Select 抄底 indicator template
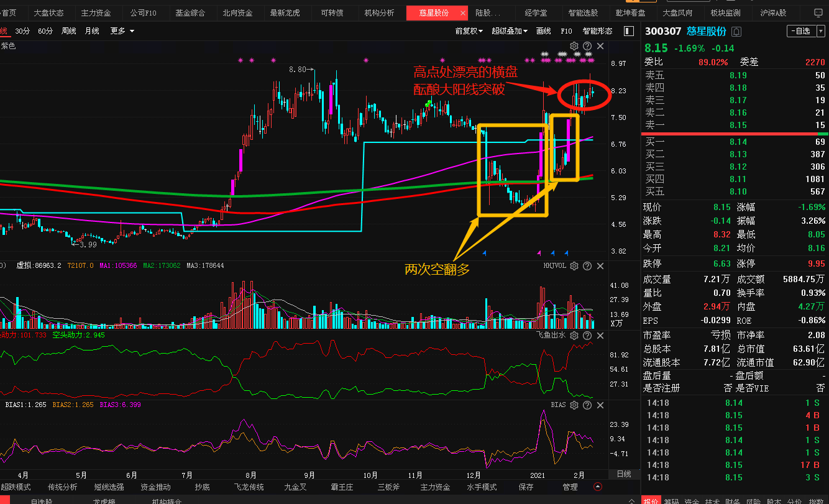829x504 pixels. click(202, 487)
